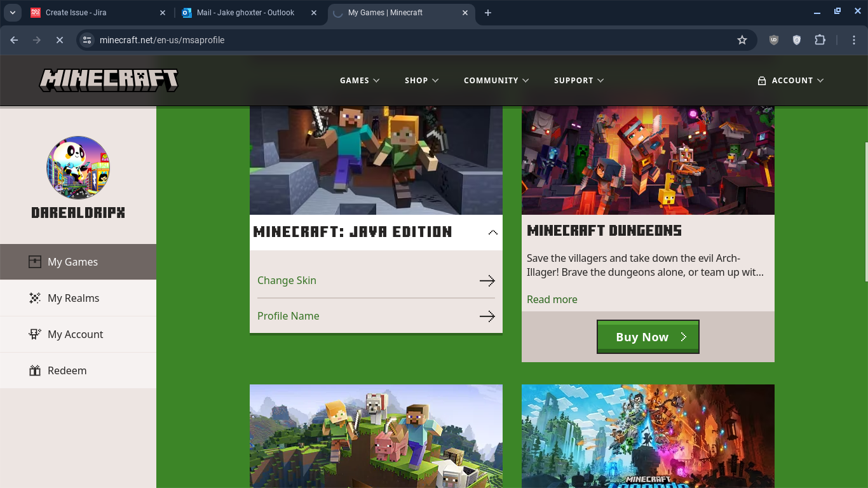
Task: Close the Outlook Mail tab
Action: tap(314, 13)
